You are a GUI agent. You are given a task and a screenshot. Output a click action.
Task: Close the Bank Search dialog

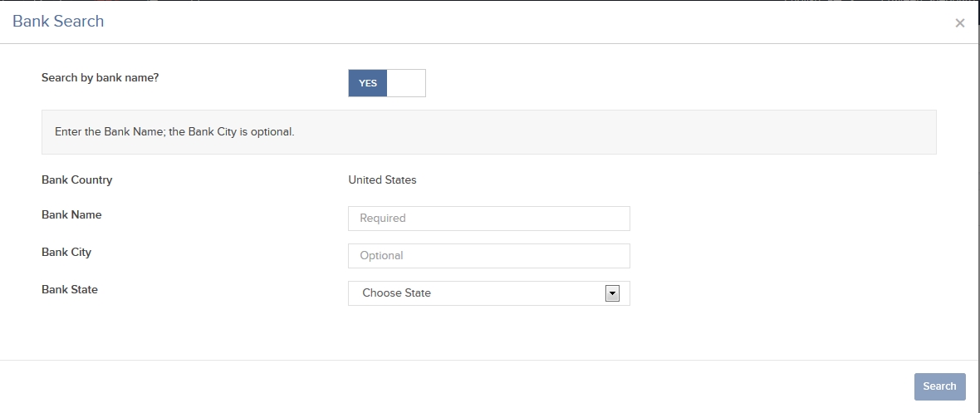(x=959, y=23)
